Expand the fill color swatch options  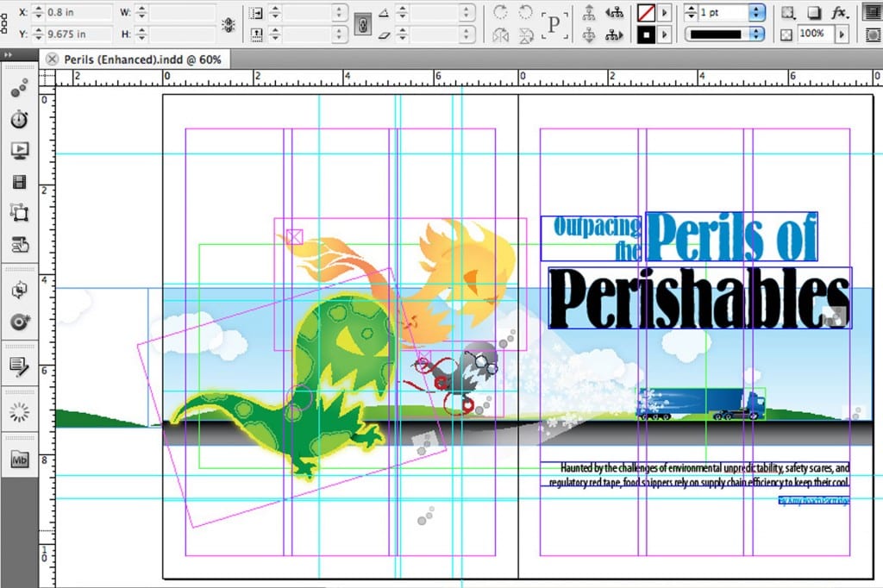coord(665,34)
